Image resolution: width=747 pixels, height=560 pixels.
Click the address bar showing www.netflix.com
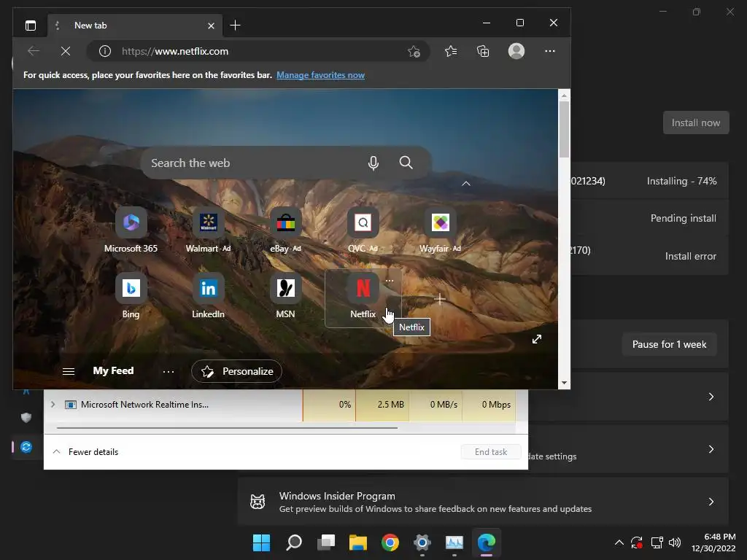tap(258, 51)
